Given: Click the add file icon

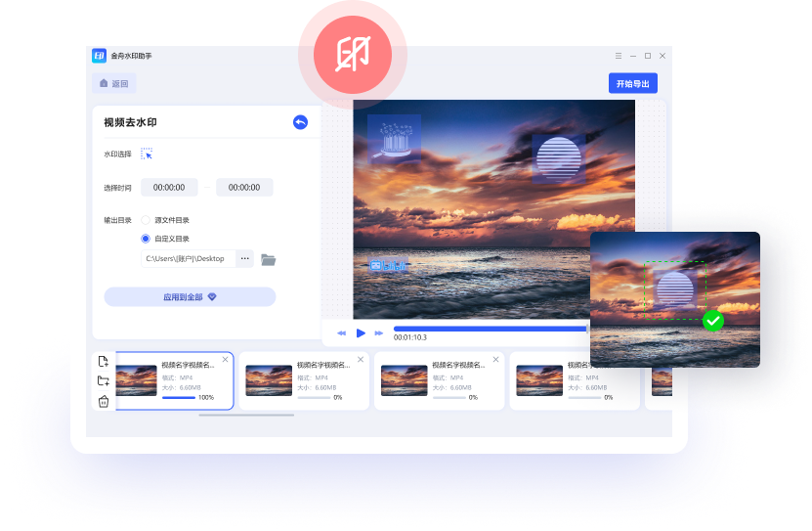Looking at the screenshot, I should tap(104, 361).
